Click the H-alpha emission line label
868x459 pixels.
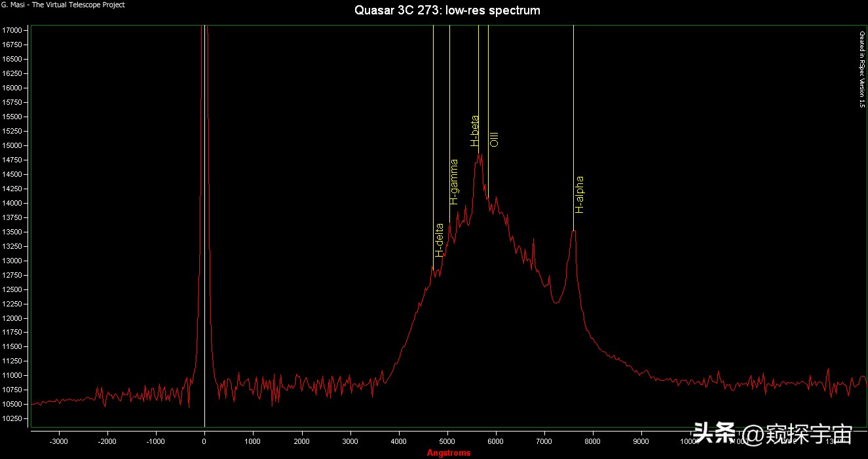click(579, 194)
